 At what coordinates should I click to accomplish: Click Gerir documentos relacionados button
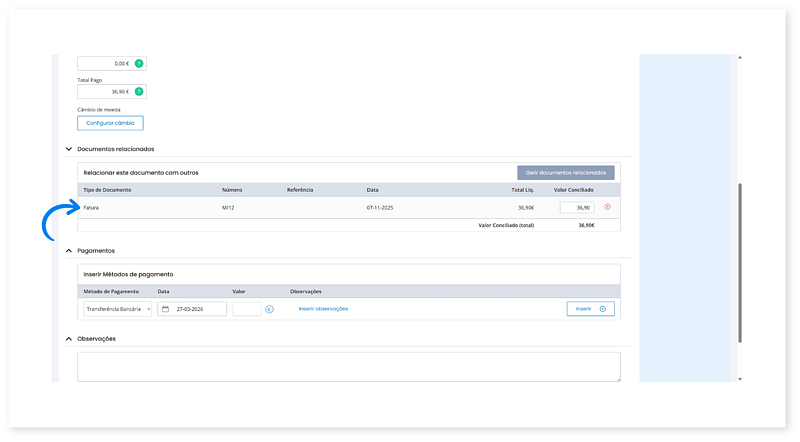click(x=565, y=172)
